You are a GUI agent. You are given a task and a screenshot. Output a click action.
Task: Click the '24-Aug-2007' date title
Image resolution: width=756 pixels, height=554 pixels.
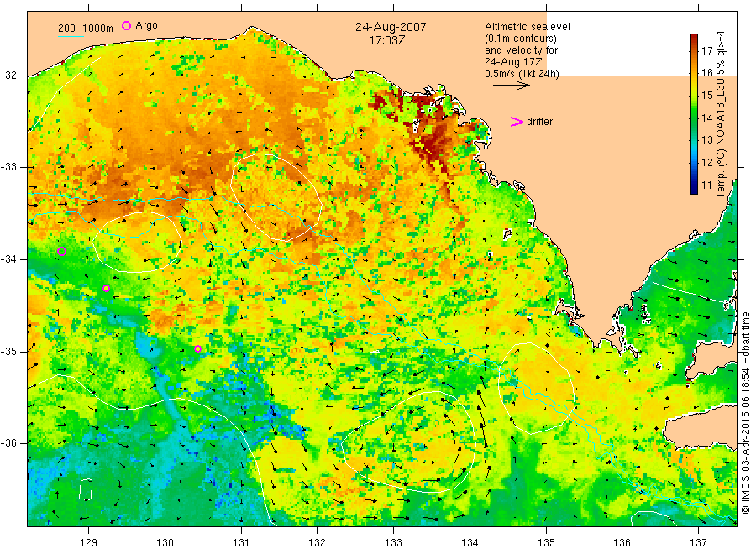pyautogui.click(x=391, y=27)
